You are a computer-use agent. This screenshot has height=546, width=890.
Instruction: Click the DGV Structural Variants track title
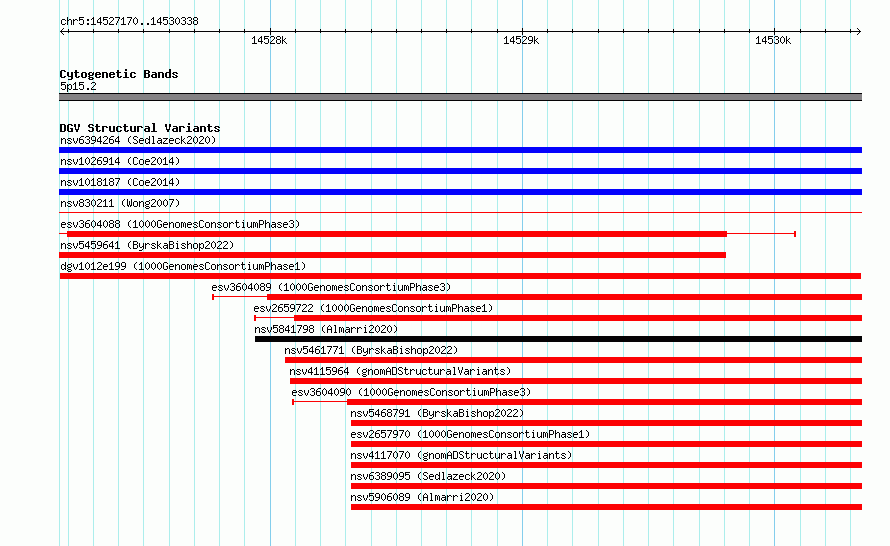point(140,128)
